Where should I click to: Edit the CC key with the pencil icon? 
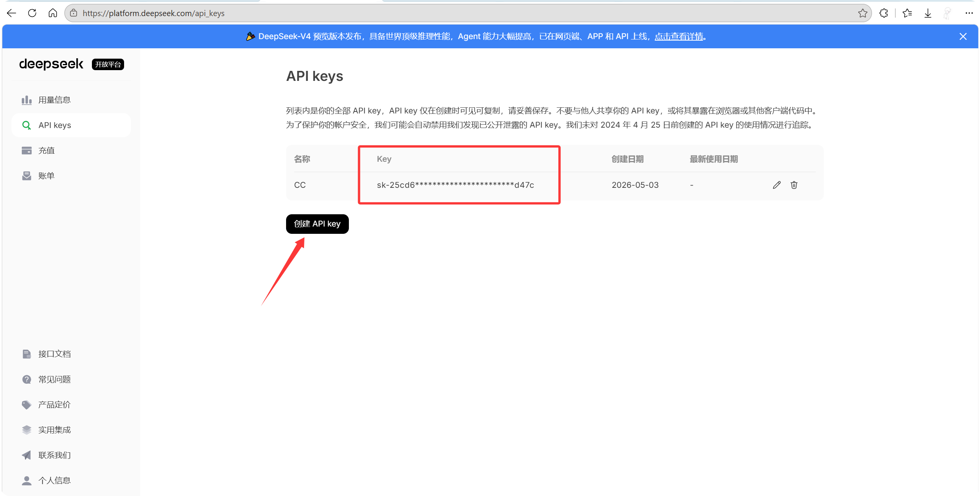[x=776, y=185]
